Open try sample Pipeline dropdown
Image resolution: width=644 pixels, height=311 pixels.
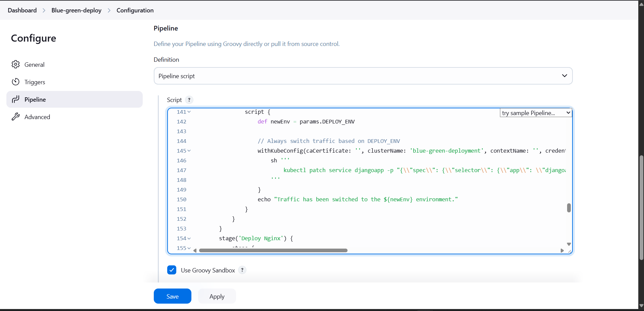click(536, 113)
